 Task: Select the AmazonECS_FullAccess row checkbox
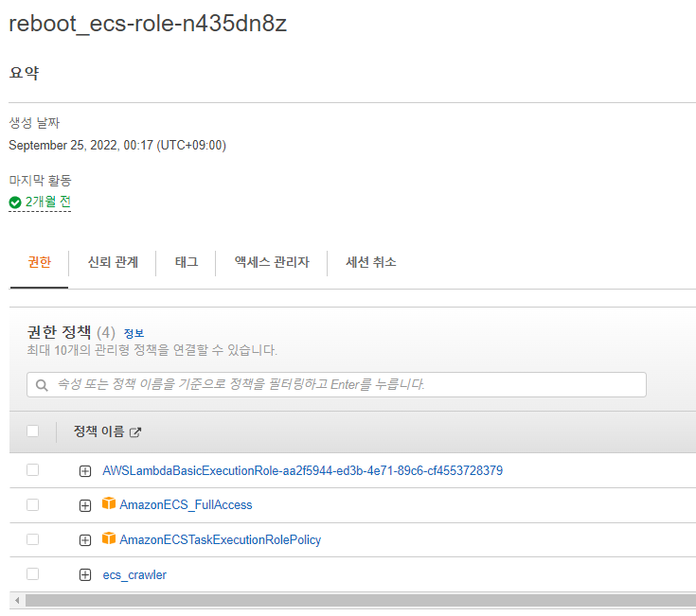pos(33,504)
